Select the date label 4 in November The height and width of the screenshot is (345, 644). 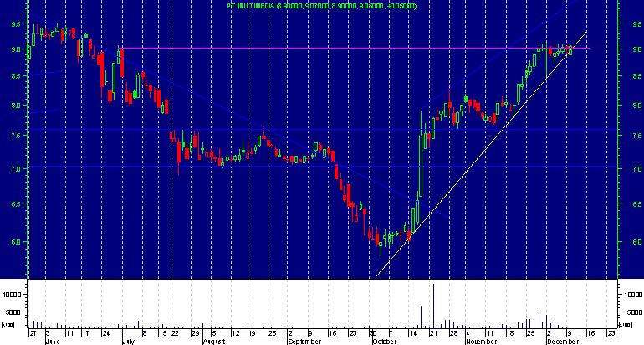[468, 333]
